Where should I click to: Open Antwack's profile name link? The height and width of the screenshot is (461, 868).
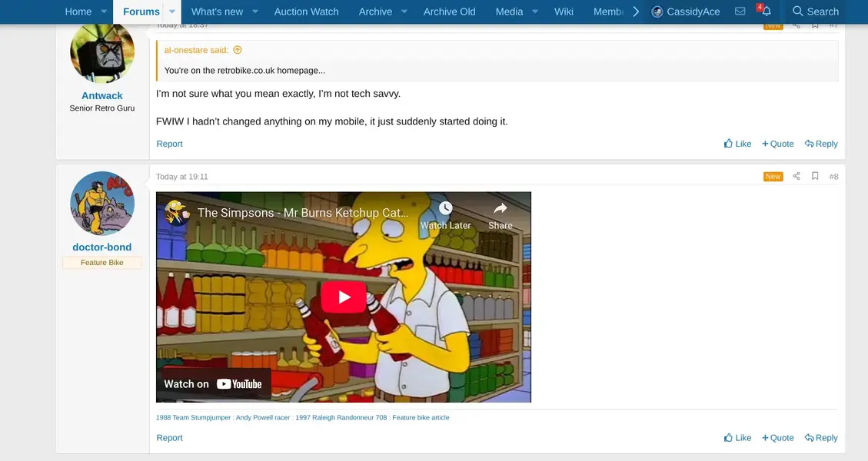coord(101,96)
